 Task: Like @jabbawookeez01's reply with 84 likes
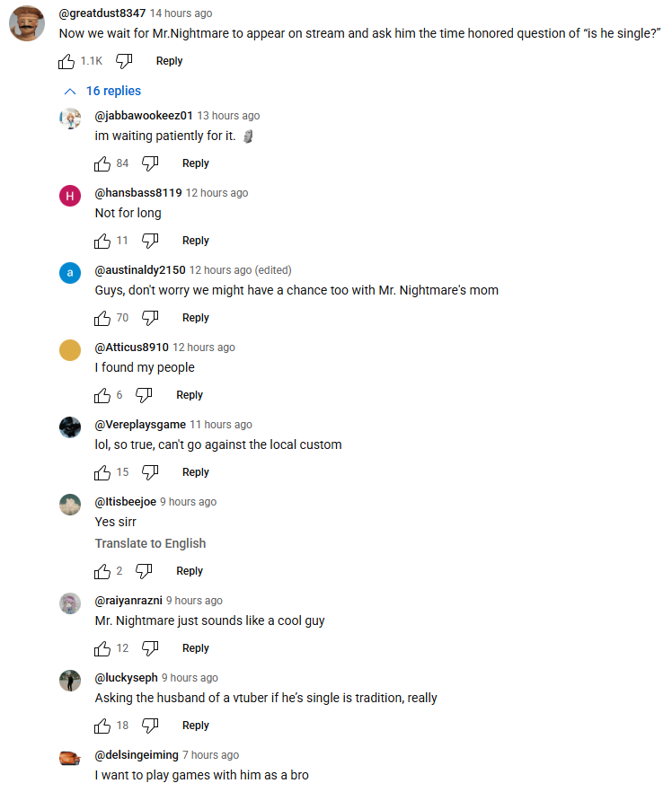pos(102,164)
